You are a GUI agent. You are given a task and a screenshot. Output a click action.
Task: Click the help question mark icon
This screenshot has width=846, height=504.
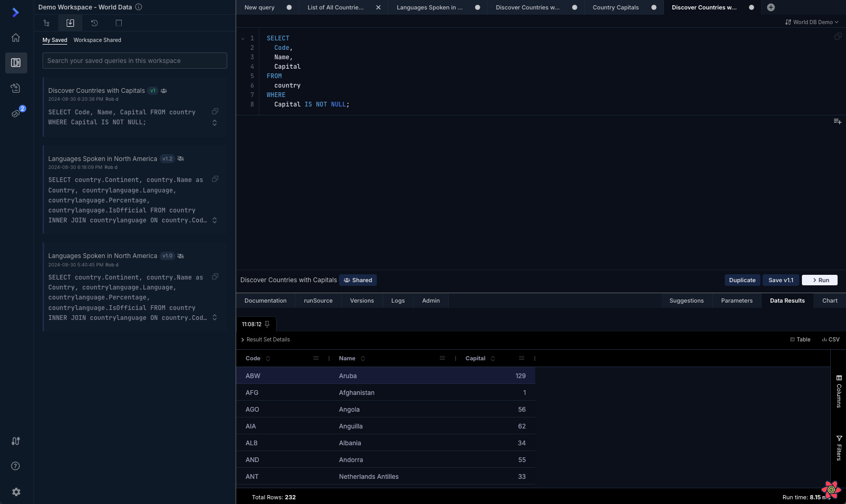coord(16,466)
